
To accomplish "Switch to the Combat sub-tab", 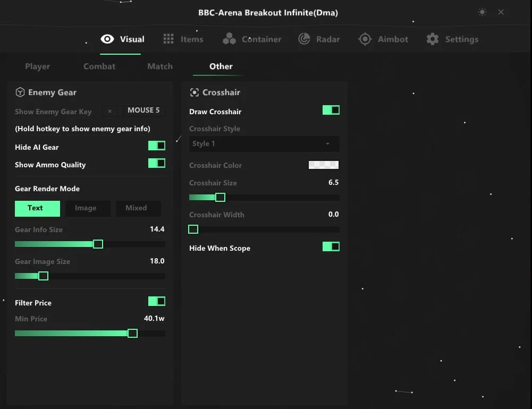I will pyautogui.click(x=99, y=66).
